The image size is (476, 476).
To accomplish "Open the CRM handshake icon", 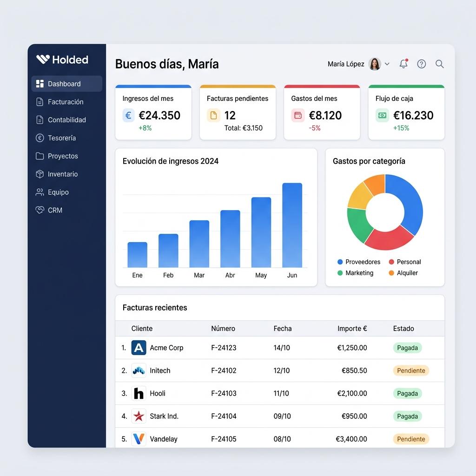I will click(40, 210).
